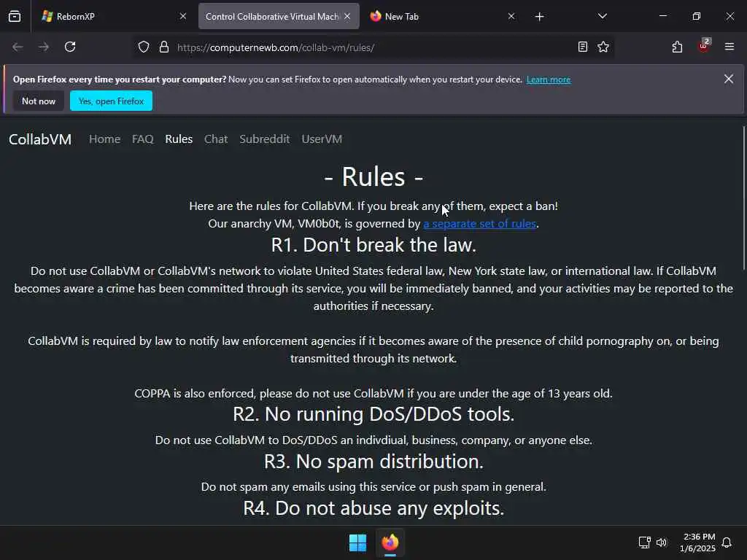Open tracking protection shield icon
747x560 pixels.
pyautogui.click(x=144, y=47)
